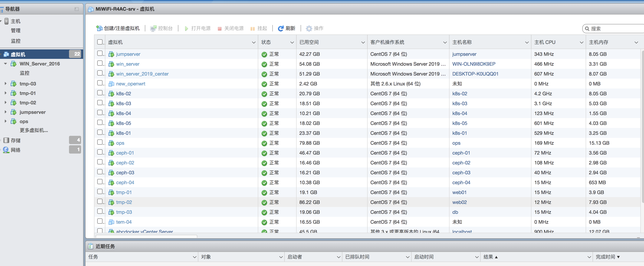
Task: Check the box for the tmp-03 row
Action: pyautogui.click(x=100, y=211)
